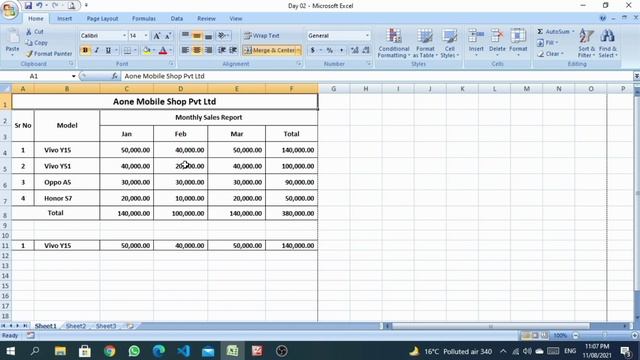Expand the Name Box dropdown arrow
The image size is (640, 360).
73,76
